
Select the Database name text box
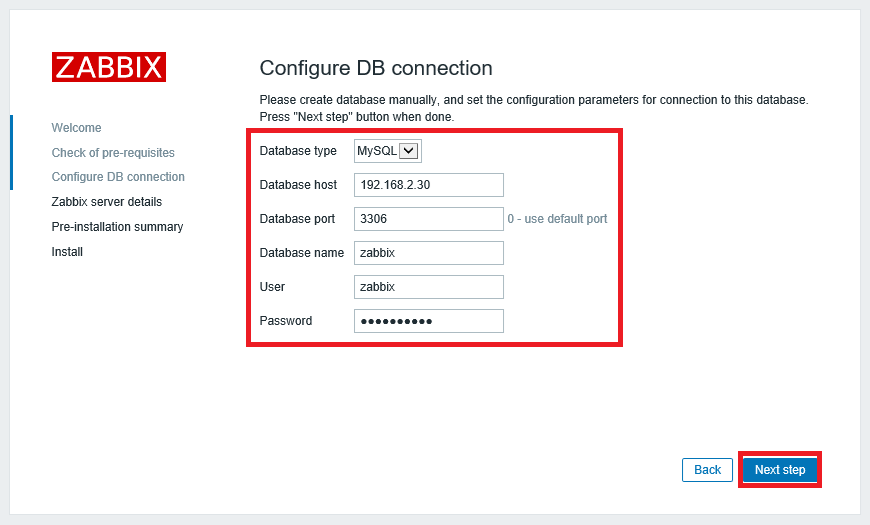[428, 253]
